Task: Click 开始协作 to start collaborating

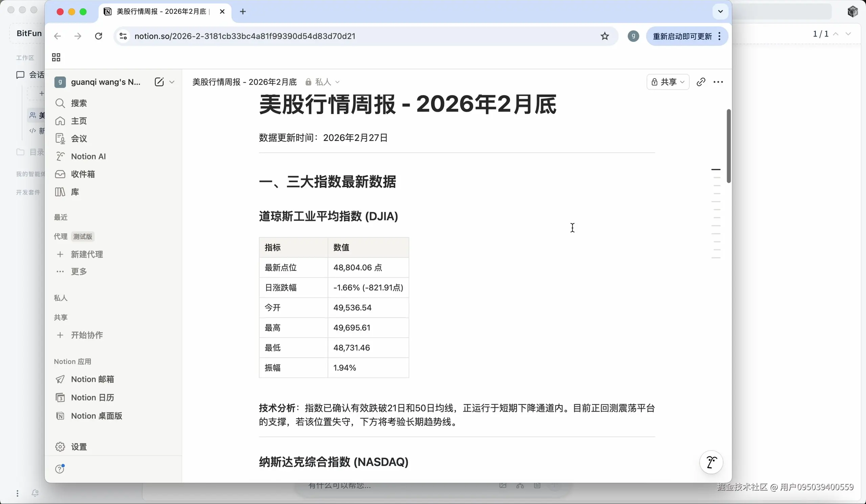Action: pyautogui.click(x=86, y=335)
